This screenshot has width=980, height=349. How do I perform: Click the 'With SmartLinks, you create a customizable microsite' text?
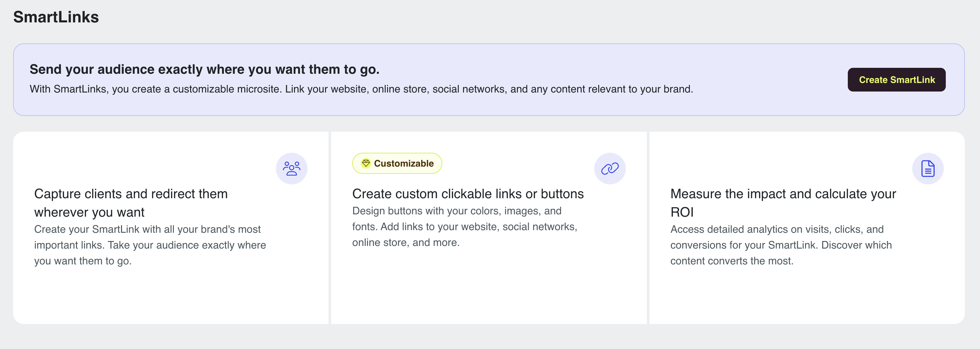coord(361,89)
